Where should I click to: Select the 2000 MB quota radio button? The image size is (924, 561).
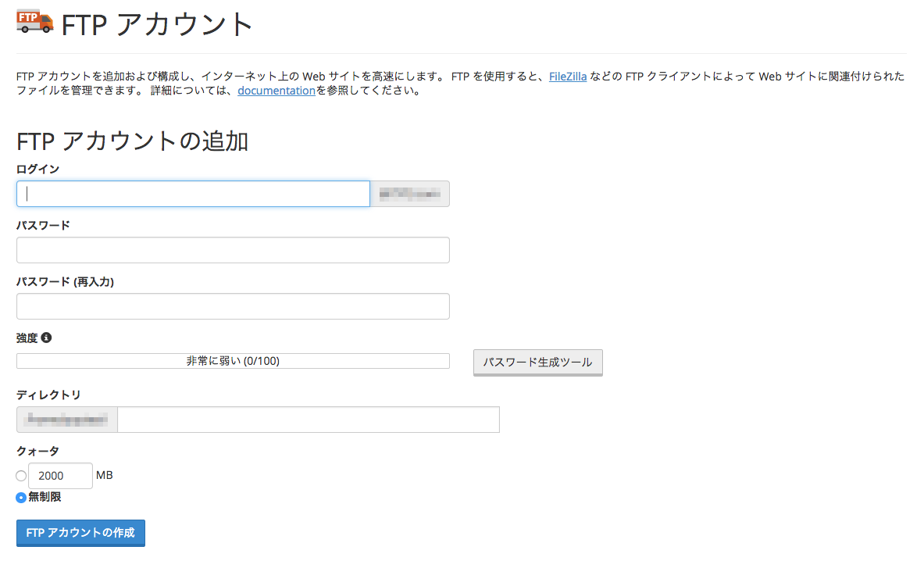21,475
